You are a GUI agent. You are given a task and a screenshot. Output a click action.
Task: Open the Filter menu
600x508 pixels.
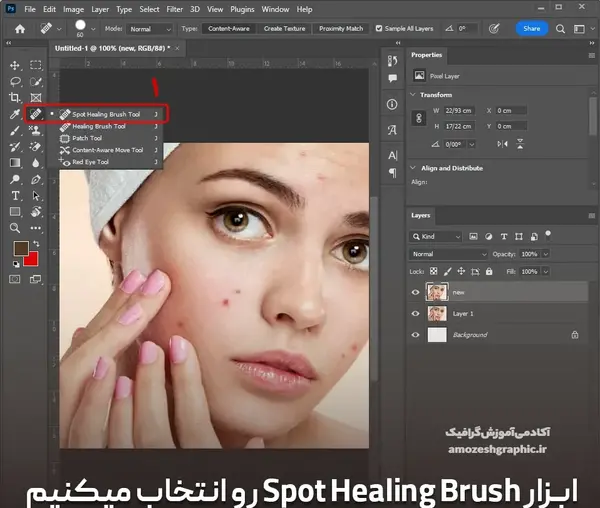click(x=174, y=9)
